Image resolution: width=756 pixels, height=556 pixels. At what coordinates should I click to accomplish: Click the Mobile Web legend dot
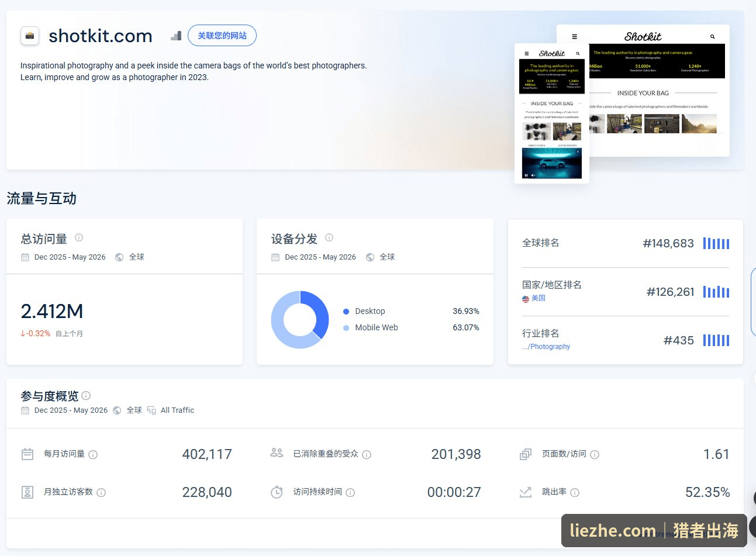point(346,328)
